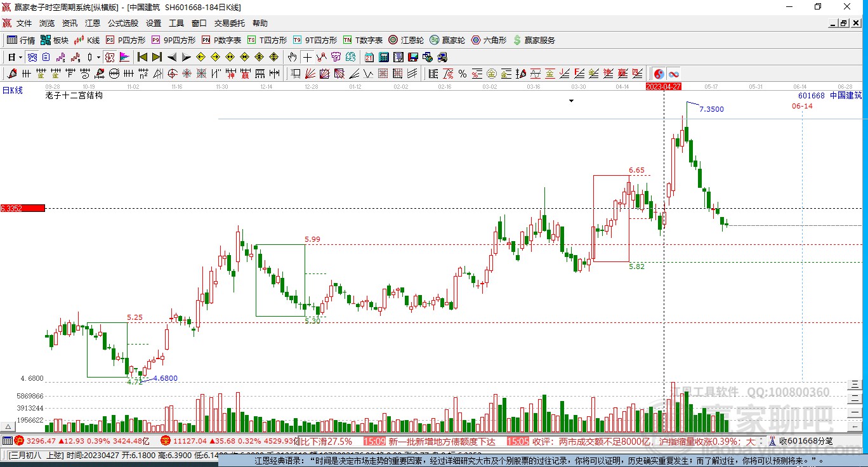Click the red 6.3352 price tag
The image size is (868, 467).
23,208
